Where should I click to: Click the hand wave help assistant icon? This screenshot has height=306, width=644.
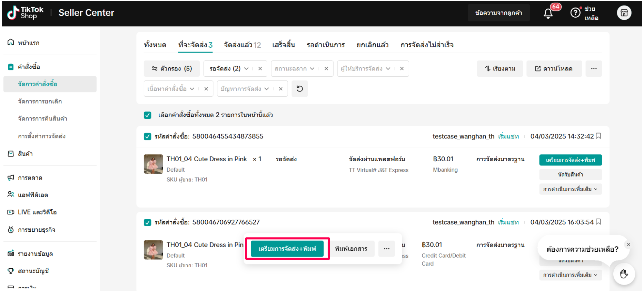pyautogui.click(x=624, y=274)
